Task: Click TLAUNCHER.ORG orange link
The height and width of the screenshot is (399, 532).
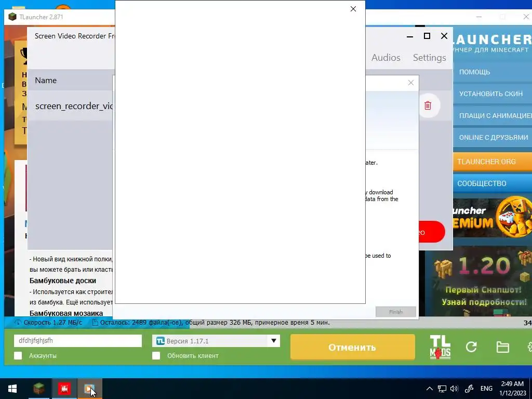Action: coord(493,162)
